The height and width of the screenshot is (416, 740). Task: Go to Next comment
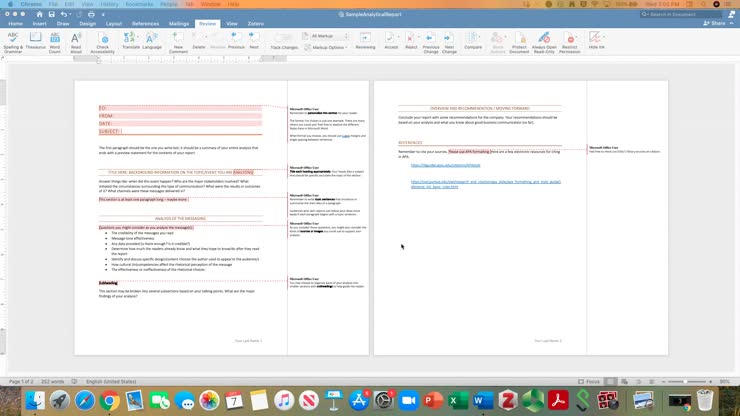(254, 41)
